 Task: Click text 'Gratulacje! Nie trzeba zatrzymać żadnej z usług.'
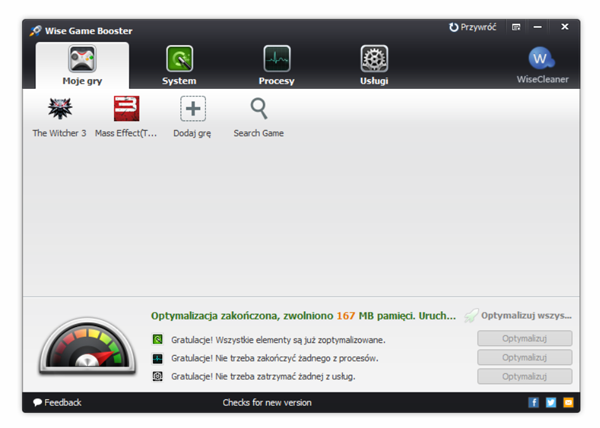(x=263, y=377)
